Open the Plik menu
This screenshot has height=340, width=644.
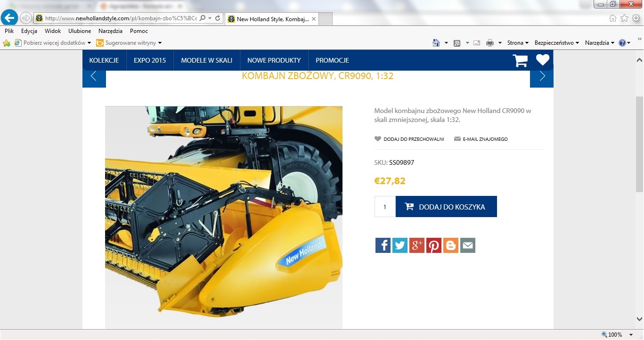(9, 31)
